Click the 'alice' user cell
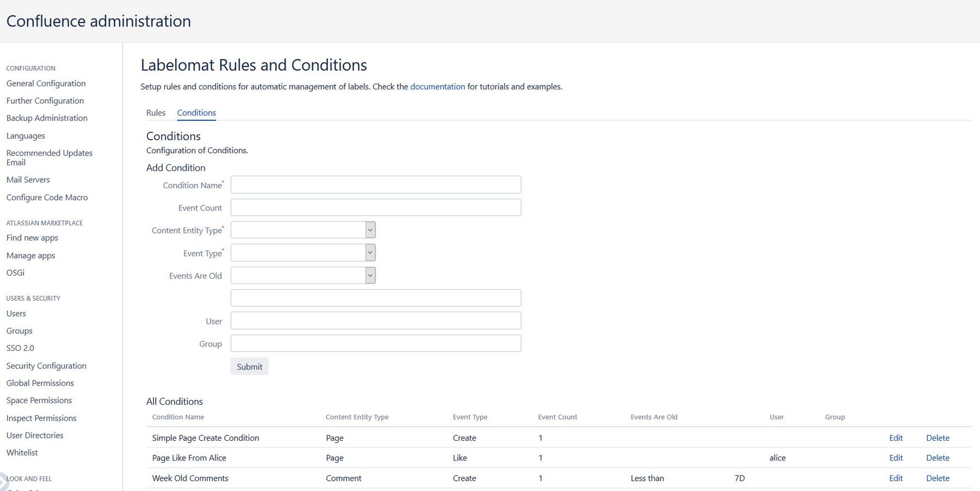 pos(778,458)
